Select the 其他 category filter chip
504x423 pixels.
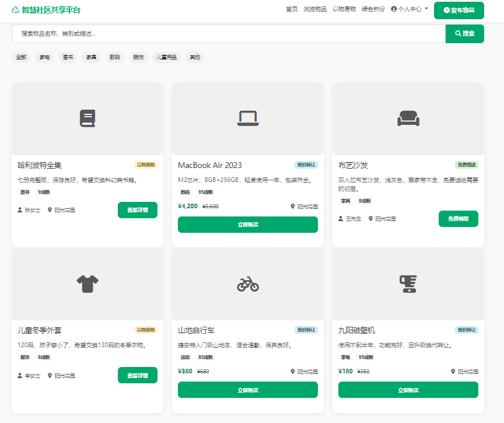195,57
